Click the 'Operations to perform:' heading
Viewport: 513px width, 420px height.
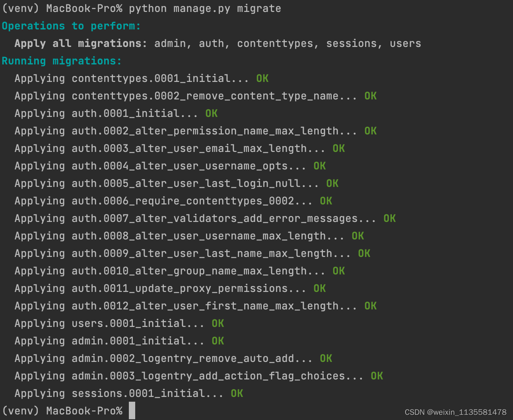coord(71,26)
